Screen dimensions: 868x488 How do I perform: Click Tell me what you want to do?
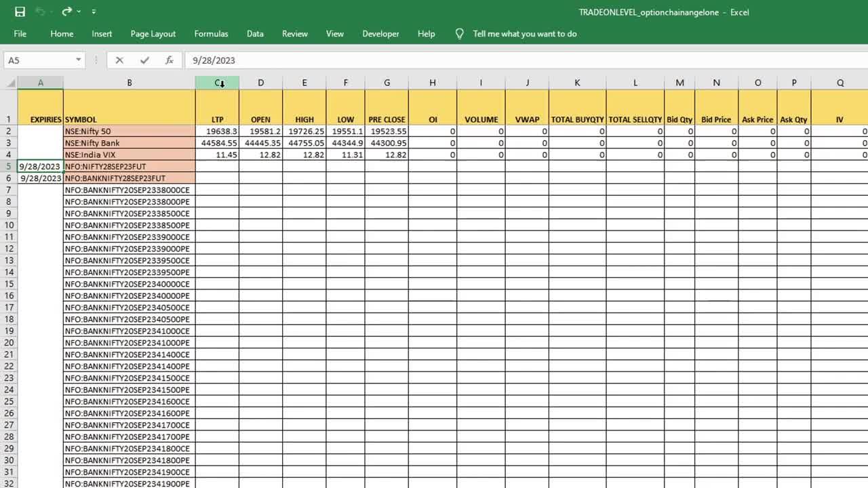tap(525, 33)
